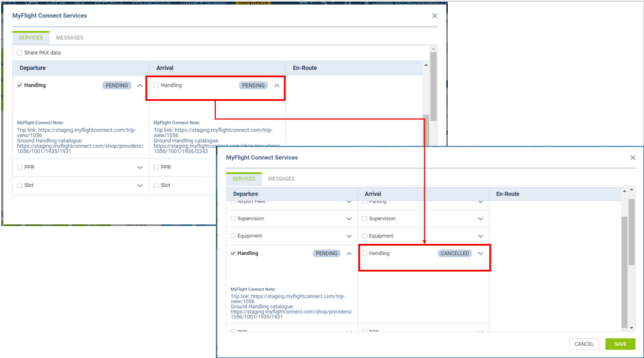The width and height of the screenshot is (644, 358).
Task: Tick Arrival Supervision in the front window
Action: tap(364, 218)
